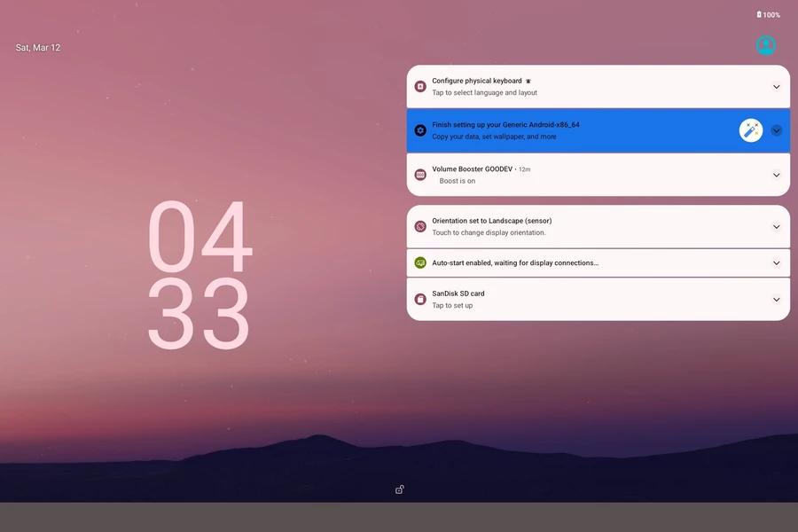Click the orientation rotation icon
The width and height of the screenshot is (798, 532).
[420, 227]
